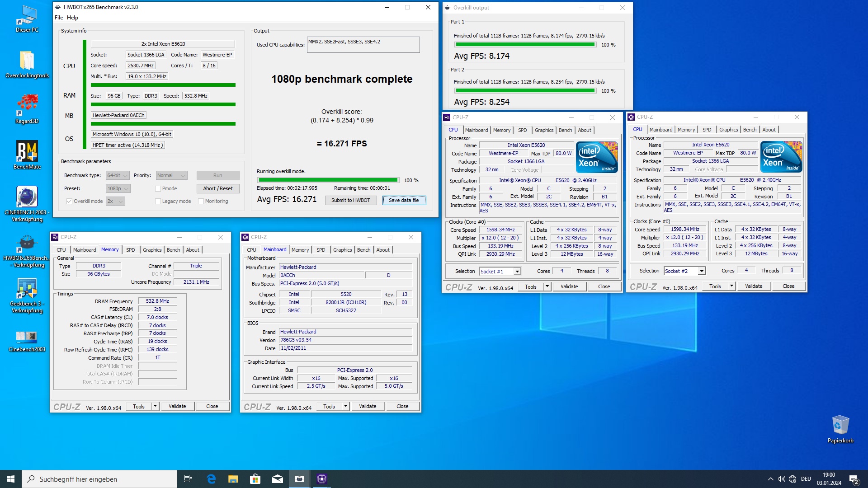Launch the BenchMate desktop icon
The height and width of the screenshot is (488, 868).
click(27, 155)
